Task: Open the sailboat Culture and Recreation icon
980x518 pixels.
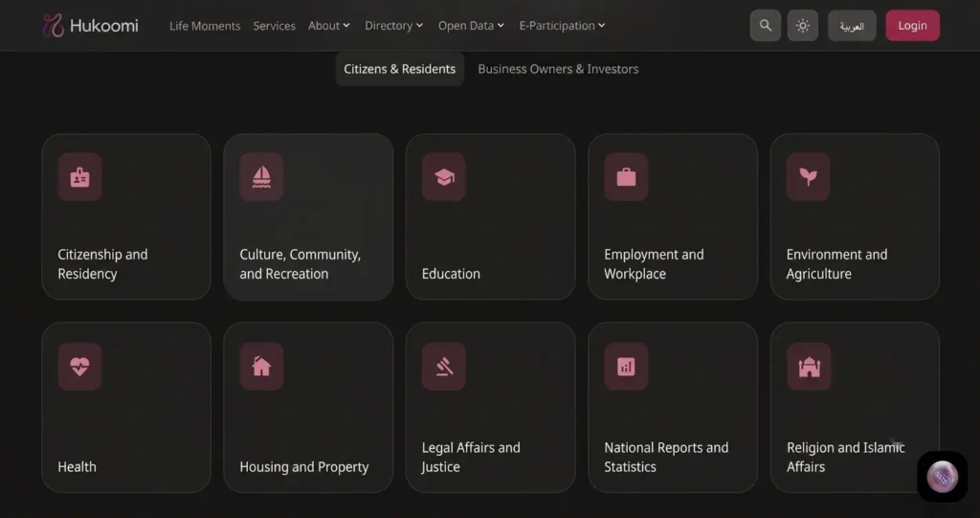Action: 262,177
